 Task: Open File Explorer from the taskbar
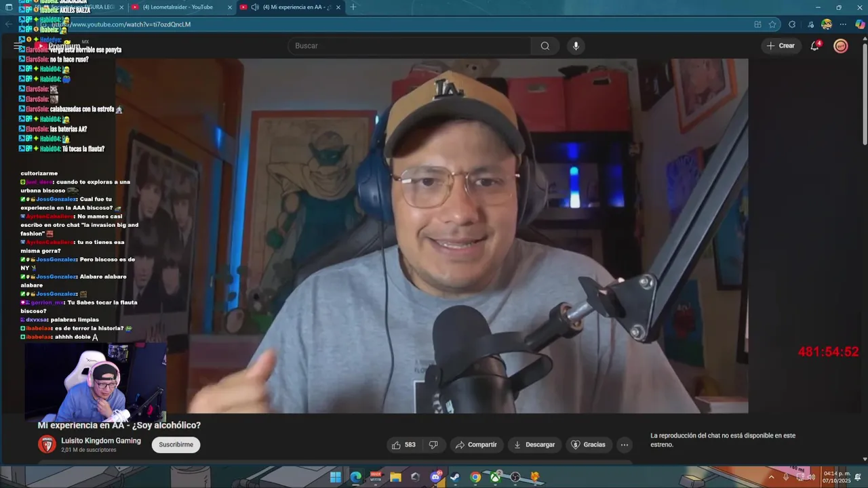(x=395, y=477)
